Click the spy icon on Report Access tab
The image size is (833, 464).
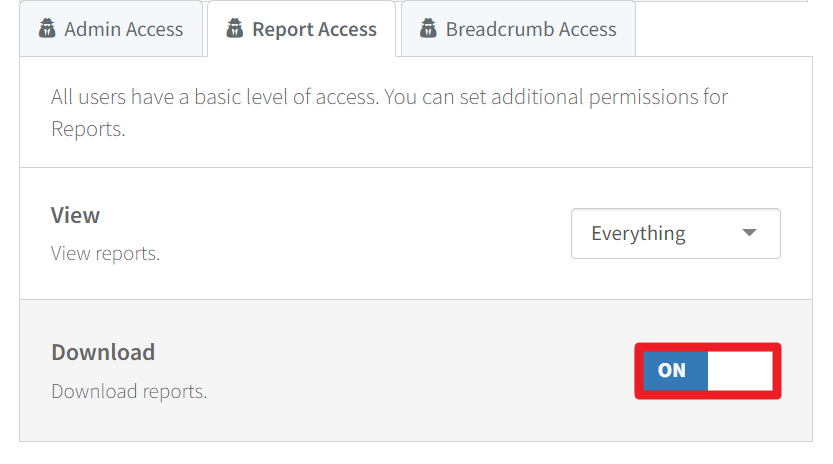(234, 29)
